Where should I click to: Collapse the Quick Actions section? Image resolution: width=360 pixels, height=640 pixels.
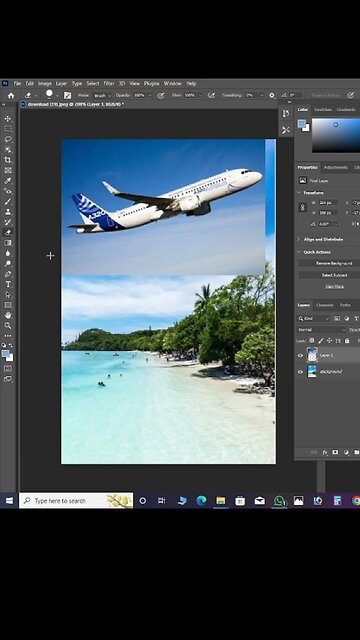(299, 252)
